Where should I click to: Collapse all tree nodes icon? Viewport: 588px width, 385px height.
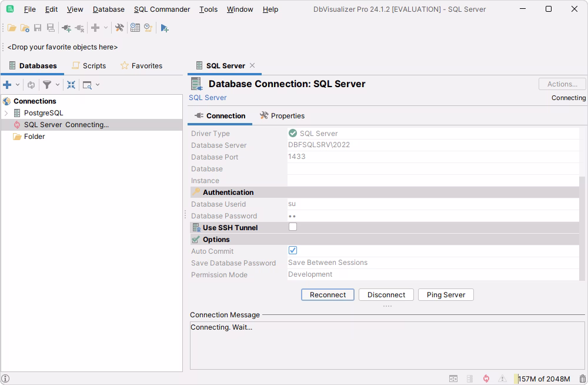click(71, 85)
